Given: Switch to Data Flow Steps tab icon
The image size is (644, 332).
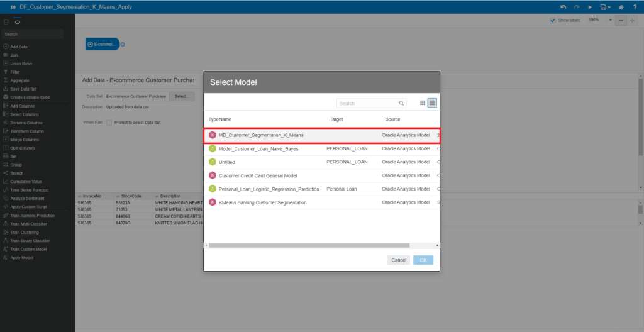Looking at the screenshot, I should coord(18,22).
